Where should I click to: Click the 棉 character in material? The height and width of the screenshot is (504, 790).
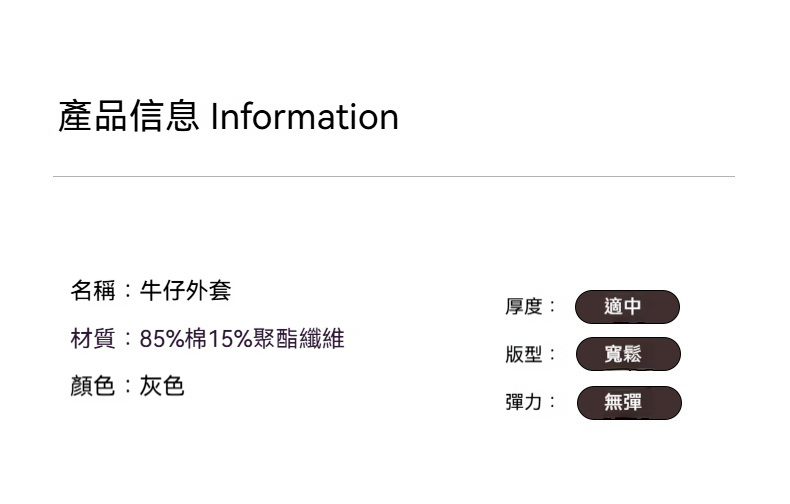click(196, 339)
